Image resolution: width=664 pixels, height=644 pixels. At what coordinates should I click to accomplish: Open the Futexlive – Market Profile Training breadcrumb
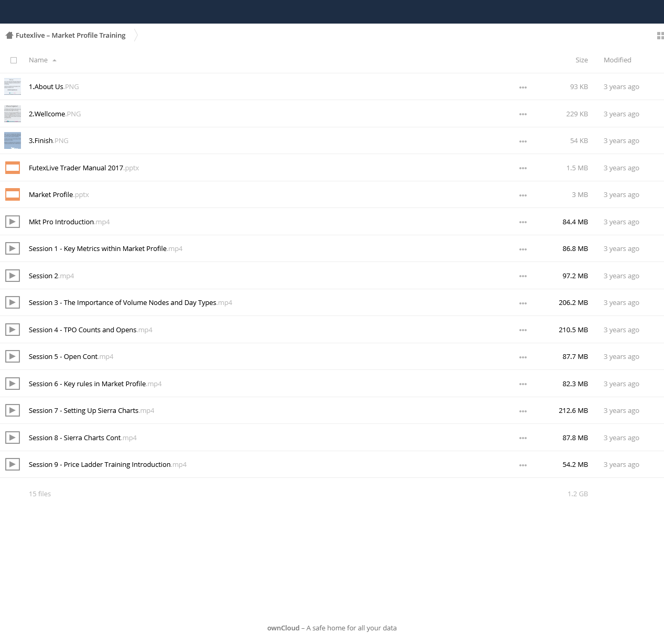click(x=71, y=35)
